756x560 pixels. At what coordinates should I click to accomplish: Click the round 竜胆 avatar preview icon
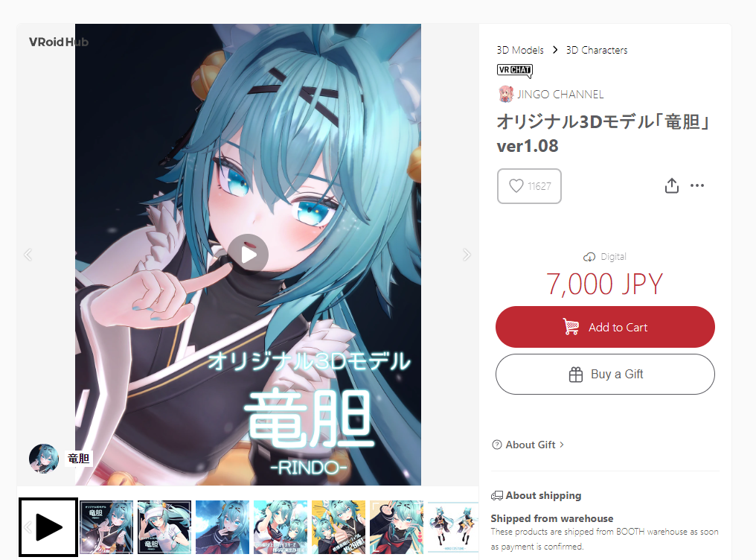click(x=44, y=458)
